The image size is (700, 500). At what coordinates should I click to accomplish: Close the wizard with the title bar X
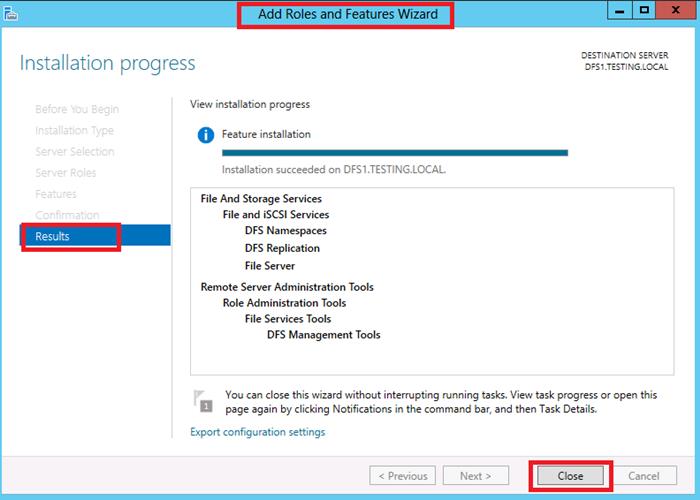coord(676,10)
